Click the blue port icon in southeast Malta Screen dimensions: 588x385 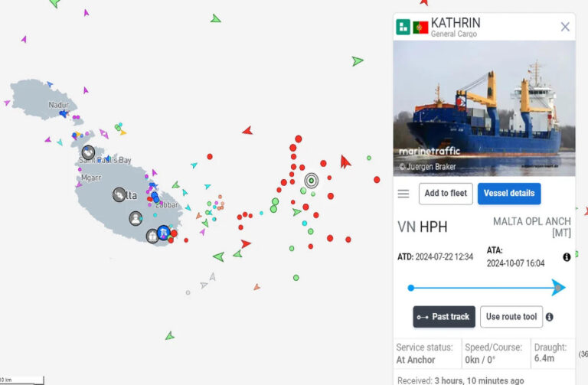pyautogui.click(x=164, y=233)
